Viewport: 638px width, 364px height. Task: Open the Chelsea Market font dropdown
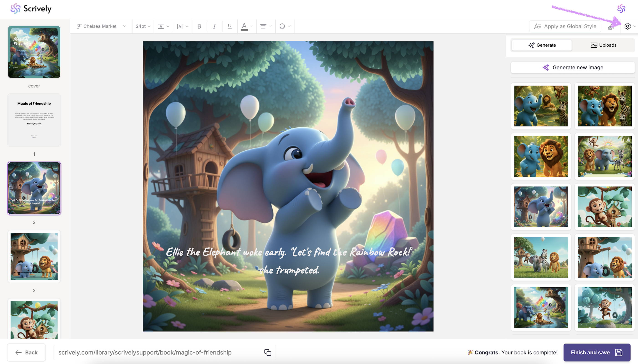click(101, 26)
